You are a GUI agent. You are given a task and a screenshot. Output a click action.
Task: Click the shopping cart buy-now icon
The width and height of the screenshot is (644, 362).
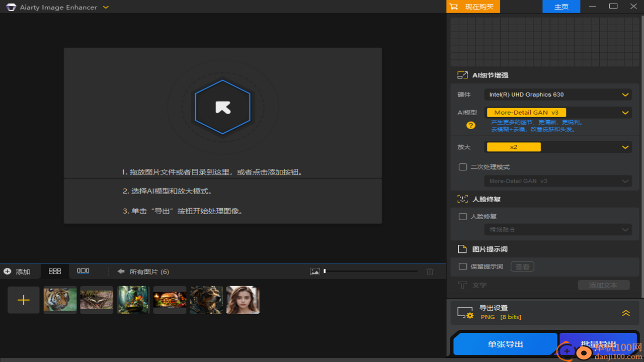click(x=454, y=7)
